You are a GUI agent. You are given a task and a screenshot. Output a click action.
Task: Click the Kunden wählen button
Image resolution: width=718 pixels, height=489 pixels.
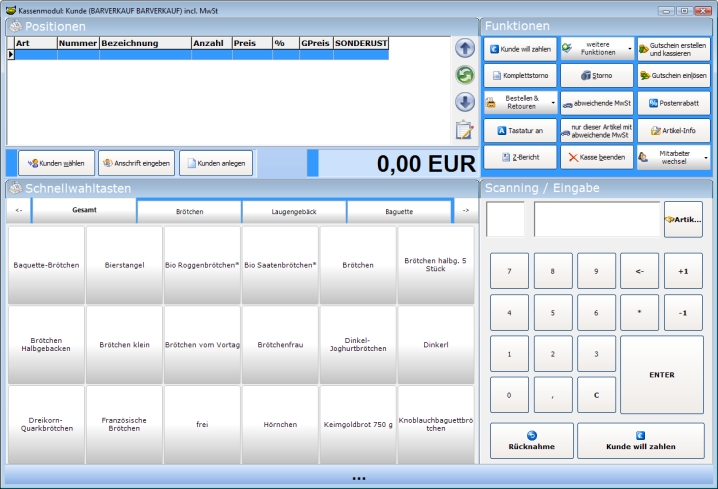pyautogui.click(x=56, y=163)
